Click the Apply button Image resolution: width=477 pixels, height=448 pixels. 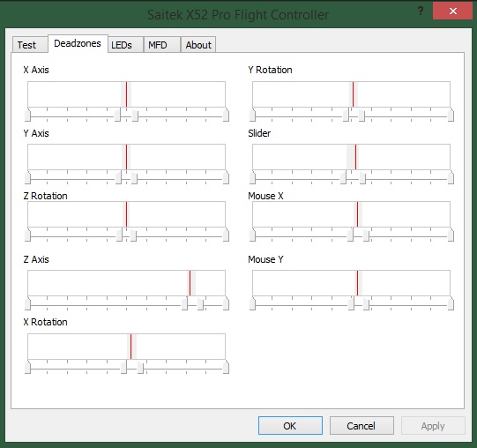(x=433, y=425)
